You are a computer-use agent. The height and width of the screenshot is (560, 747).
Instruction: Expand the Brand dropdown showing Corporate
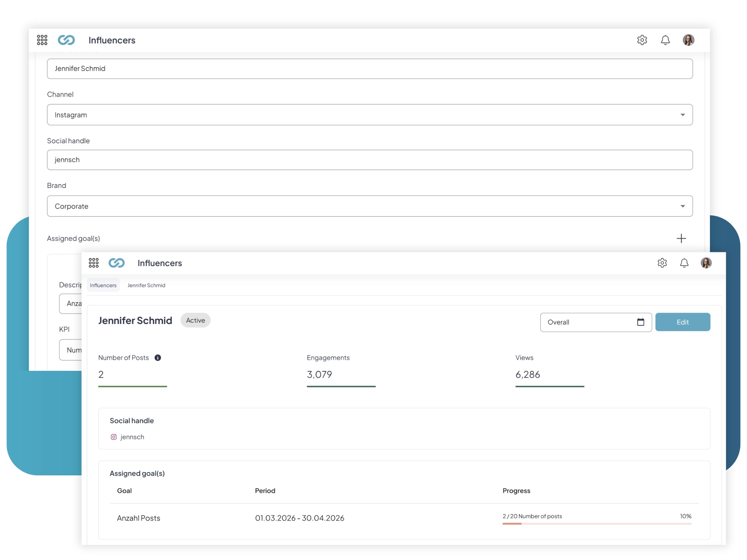369,206
